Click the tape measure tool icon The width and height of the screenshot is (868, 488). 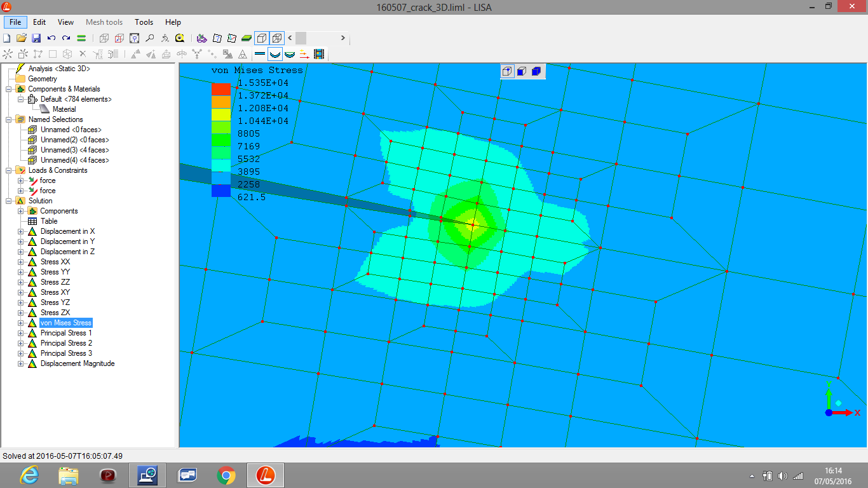click(180, 38)
